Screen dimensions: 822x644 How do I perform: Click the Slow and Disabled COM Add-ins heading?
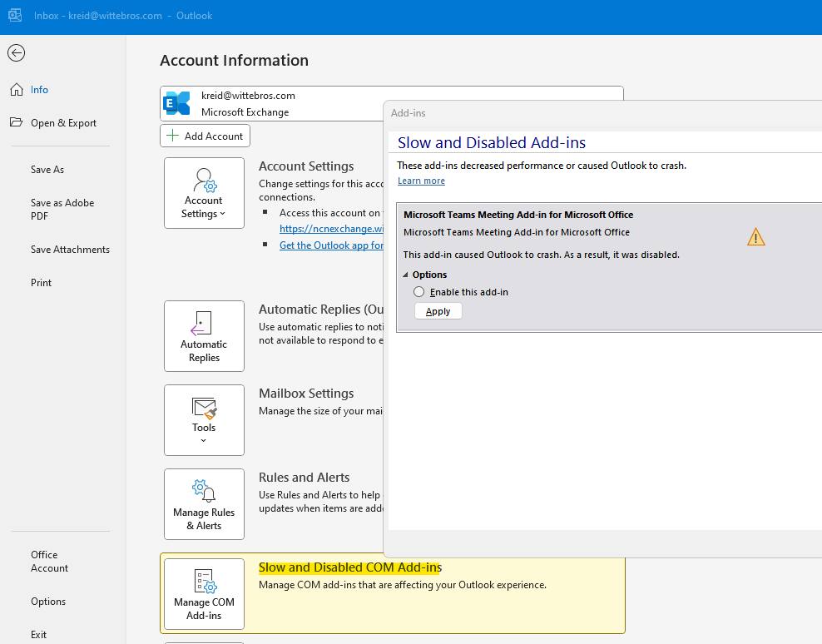point(350,567)
